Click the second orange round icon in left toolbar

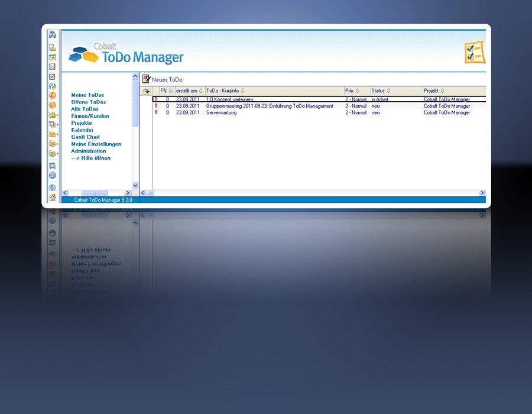(x=52, y=105)
